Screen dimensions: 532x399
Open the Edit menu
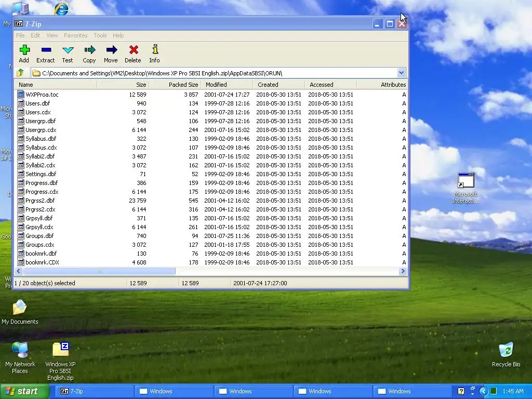coord(35,35)
